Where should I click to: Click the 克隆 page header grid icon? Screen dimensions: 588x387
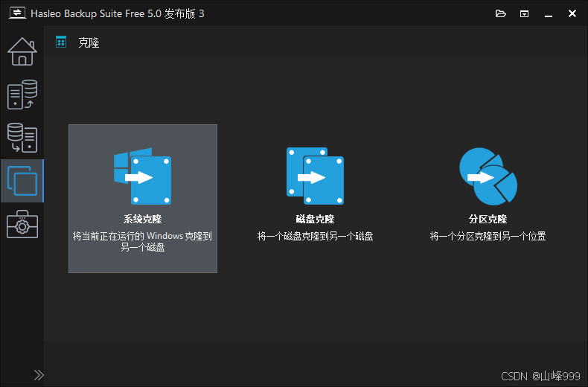coord(61,42)
